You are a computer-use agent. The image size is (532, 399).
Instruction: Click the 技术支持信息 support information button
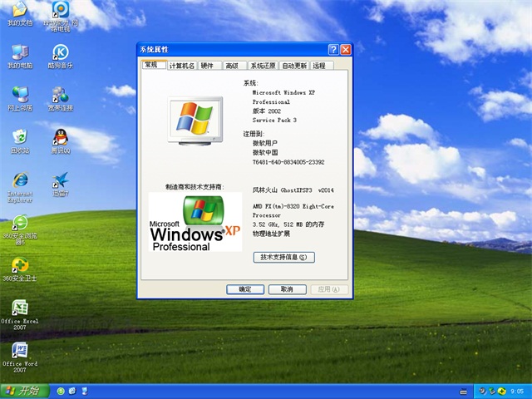tap(283, 258)
